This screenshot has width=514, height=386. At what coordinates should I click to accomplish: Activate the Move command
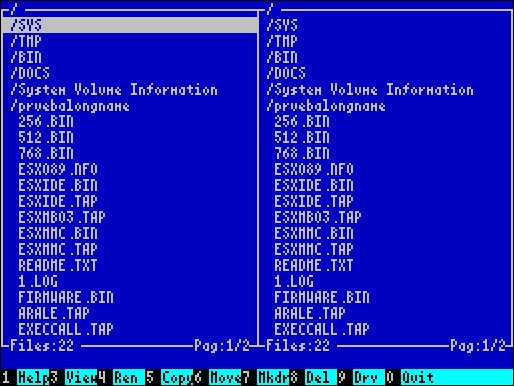(225, 377)
